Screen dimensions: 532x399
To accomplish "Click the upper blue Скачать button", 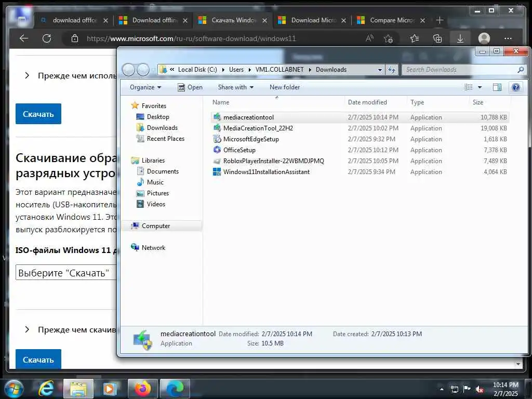I will [x=38, y=114].
